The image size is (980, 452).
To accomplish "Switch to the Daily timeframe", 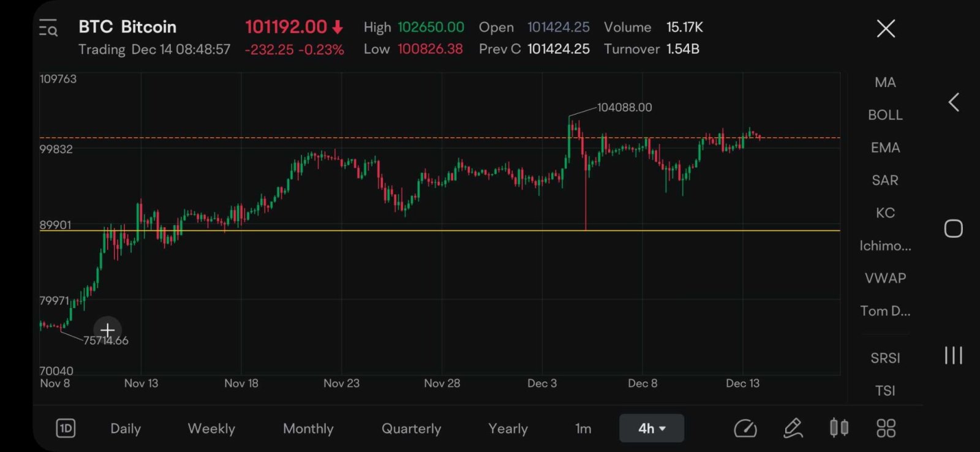I will click(x=126, y=429).
